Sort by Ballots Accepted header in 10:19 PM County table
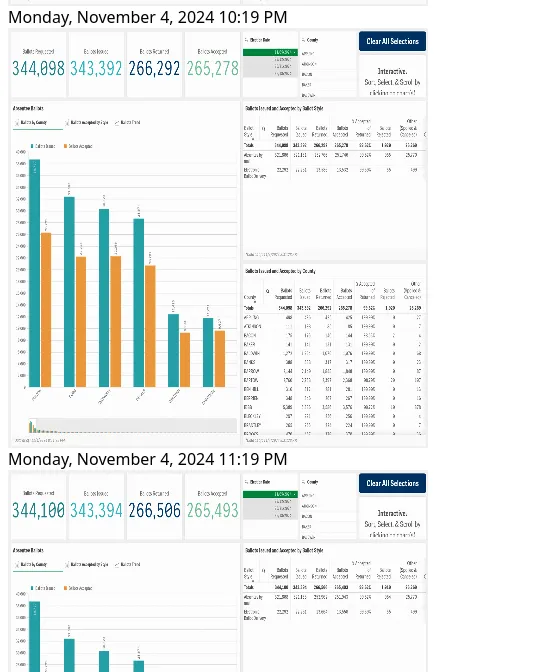 pyautogui.click(x=342, y=294)
